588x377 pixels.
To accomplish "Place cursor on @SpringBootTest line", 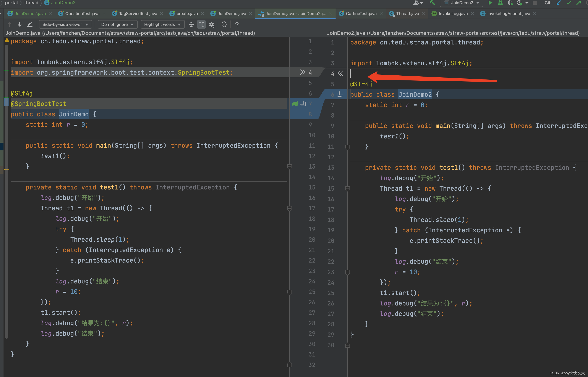I will (x=148, y=104).
